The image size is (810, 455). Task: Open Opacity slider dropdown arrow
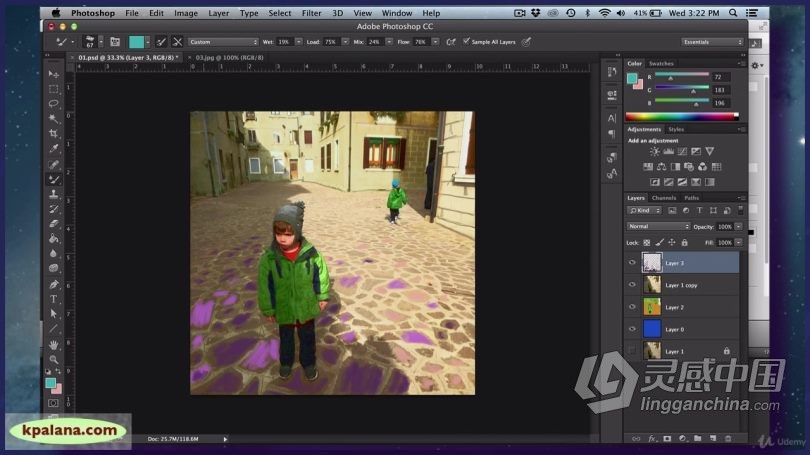(739, 226)
